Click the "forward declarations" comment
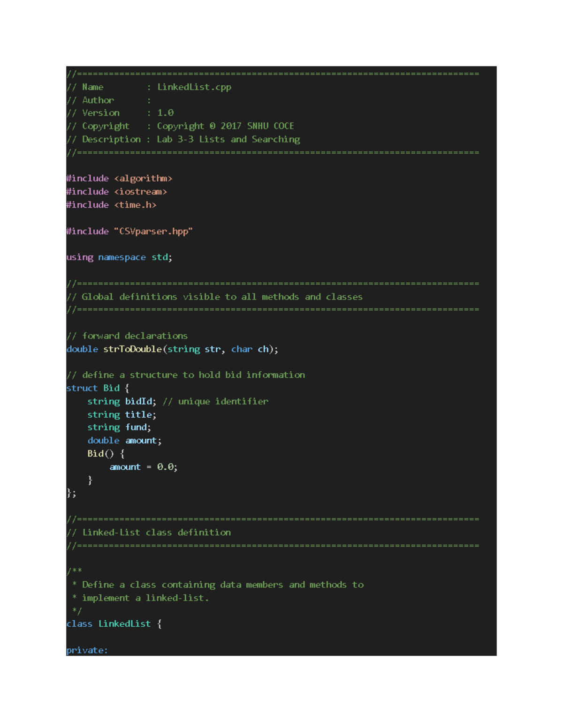This screenshot has width=563, height=728. coord(134,336)
